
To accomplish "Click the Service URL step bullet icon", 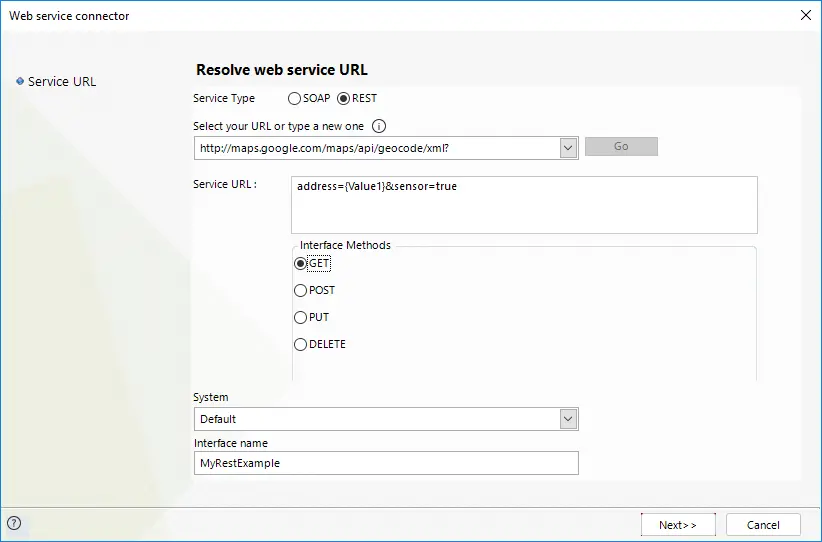I will tap(20, 81).
